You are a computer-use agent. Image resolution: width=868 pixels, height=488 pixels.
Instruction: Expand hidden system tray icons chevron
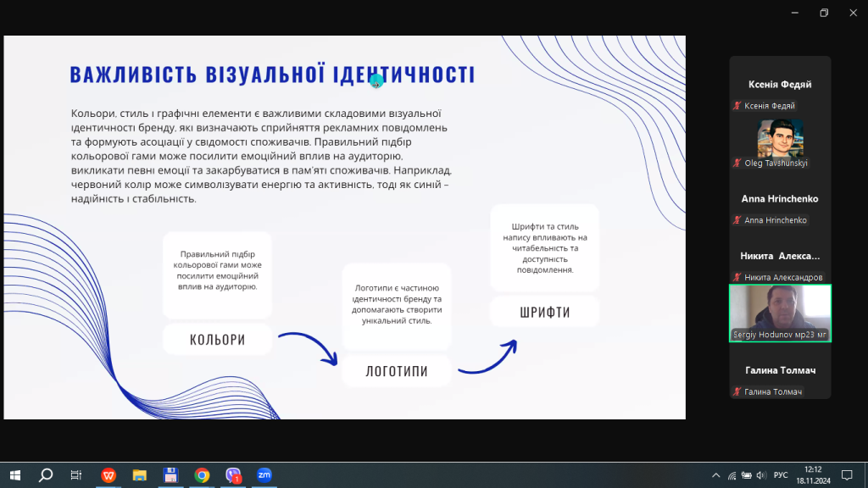click(x=716, y=475)
